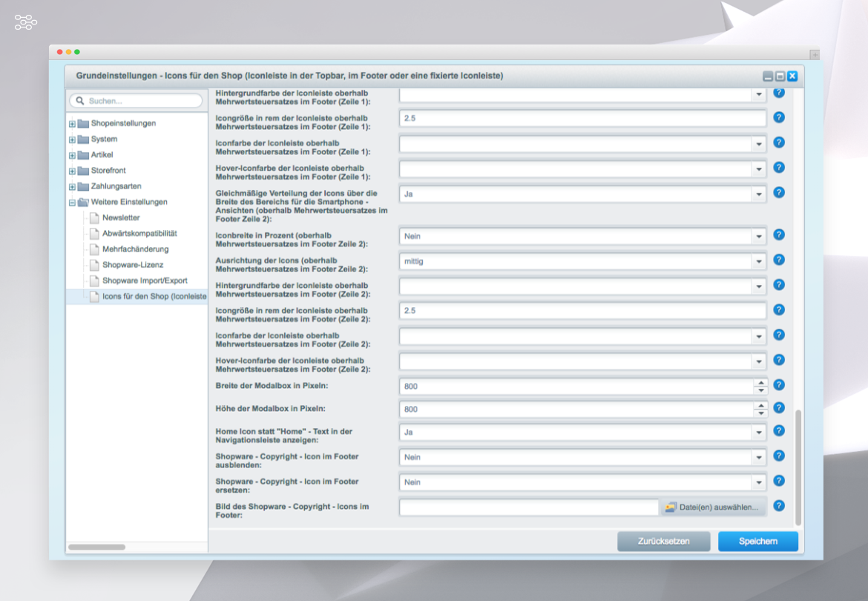Screen dimensions: 868x601
Task: Open Hover-Iconfarbe Zeile 1 dropdown
Action: click(759, 169)
